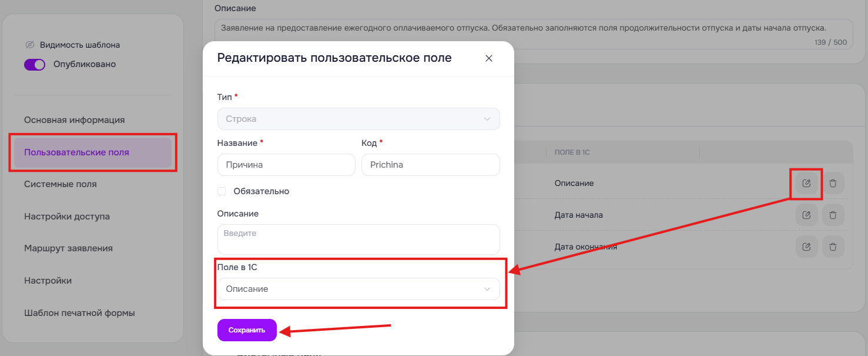The height and width of the screenshot is (356, 868).
Task: Toggle the Опубликовано switch
Action: point(35,65)
